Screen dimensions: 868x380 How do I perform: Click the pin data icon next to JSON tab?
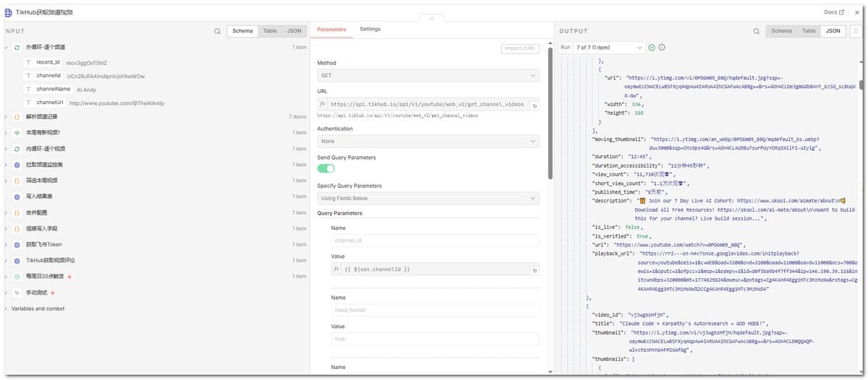coord(854,31)
